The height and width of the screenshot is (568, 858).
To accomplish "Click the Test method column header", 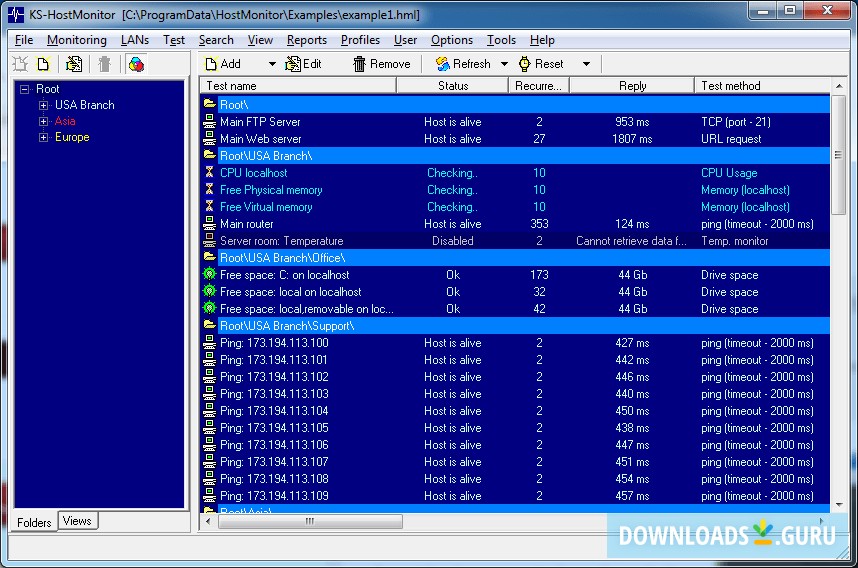I will pyautogui.click(x=763, y=86).
